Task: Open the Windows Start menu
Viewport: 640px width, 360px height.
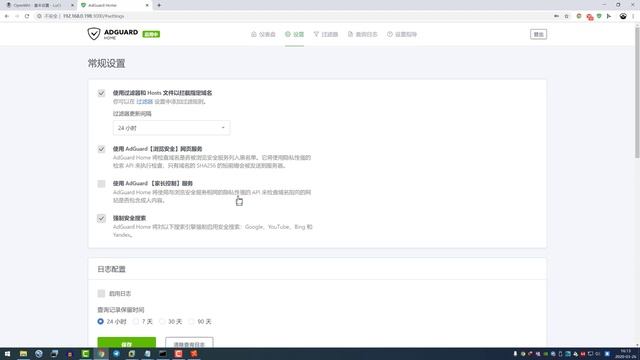Action: pos(7,353)
